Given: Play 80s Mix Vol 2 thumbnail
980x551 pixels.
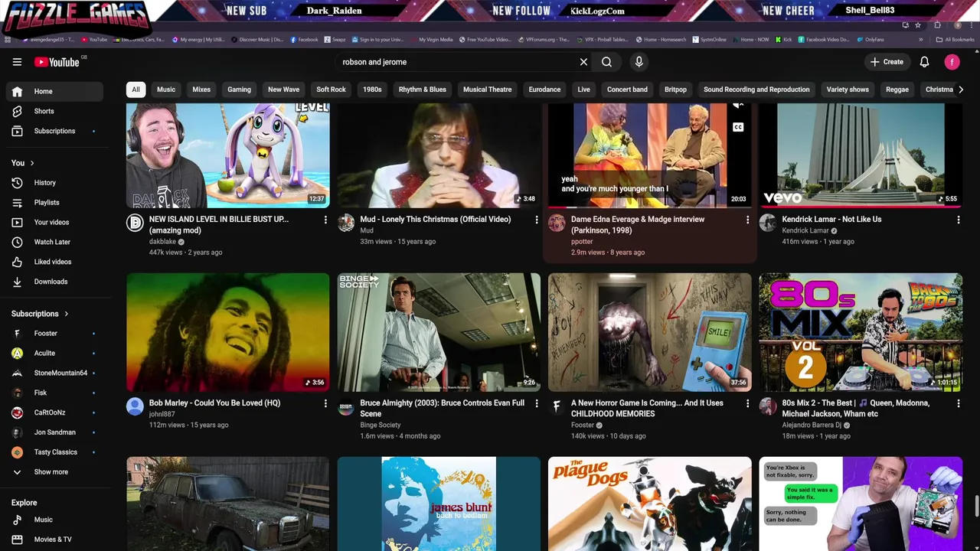Looking at the screenshot, I should point(861,332).
